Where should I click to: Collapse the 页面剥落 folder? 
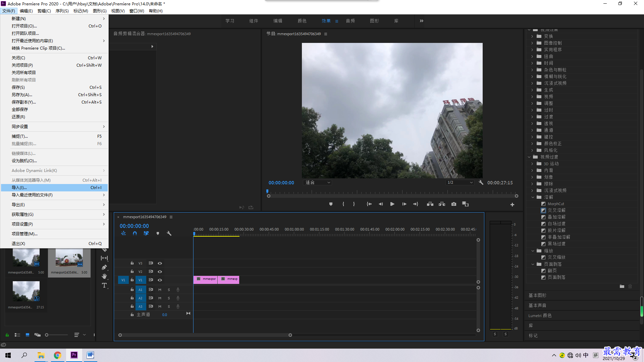click(x=533, y=264)
